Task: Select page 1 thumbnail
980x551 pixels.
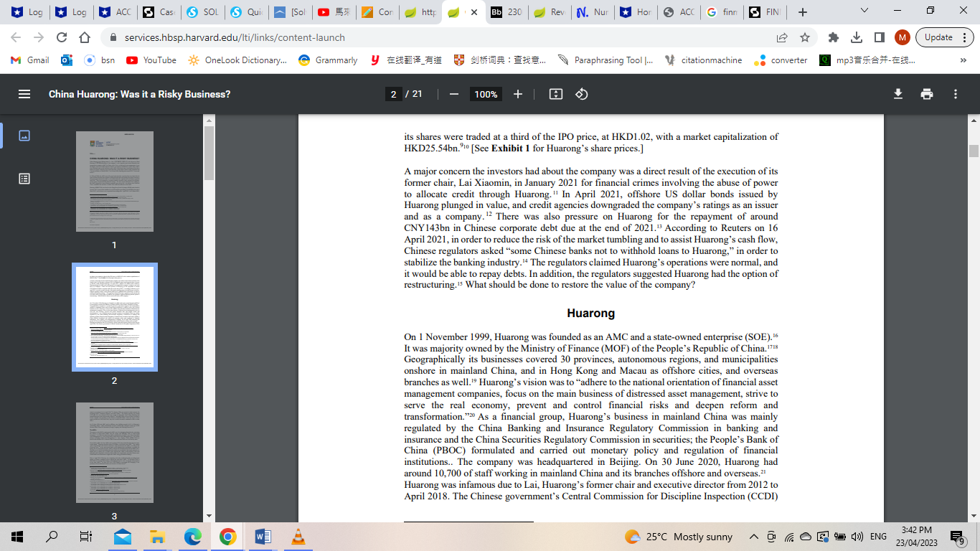Action: 115,182
